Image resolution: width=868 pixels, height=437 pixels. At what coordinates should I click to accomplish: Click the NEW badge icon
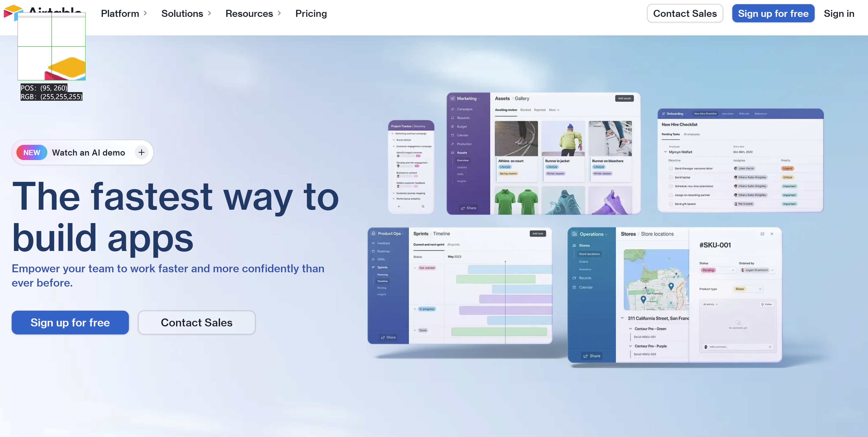(32, 152)
